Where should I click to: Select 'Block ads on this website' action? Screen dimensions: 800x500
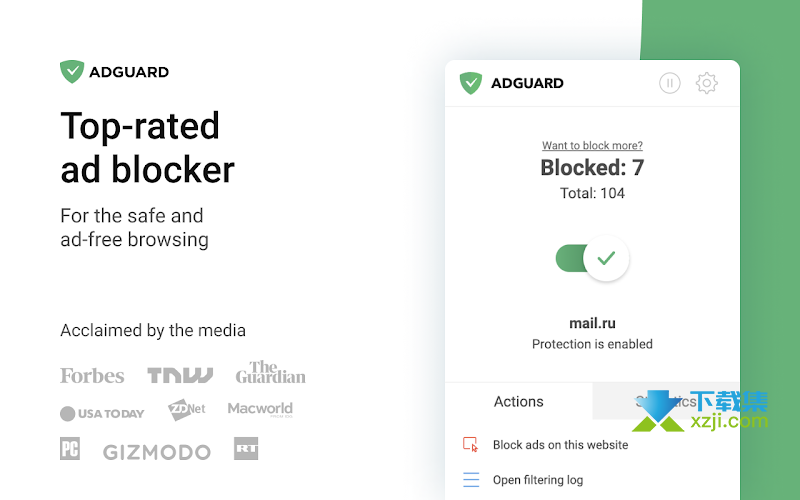pos(560,445)
